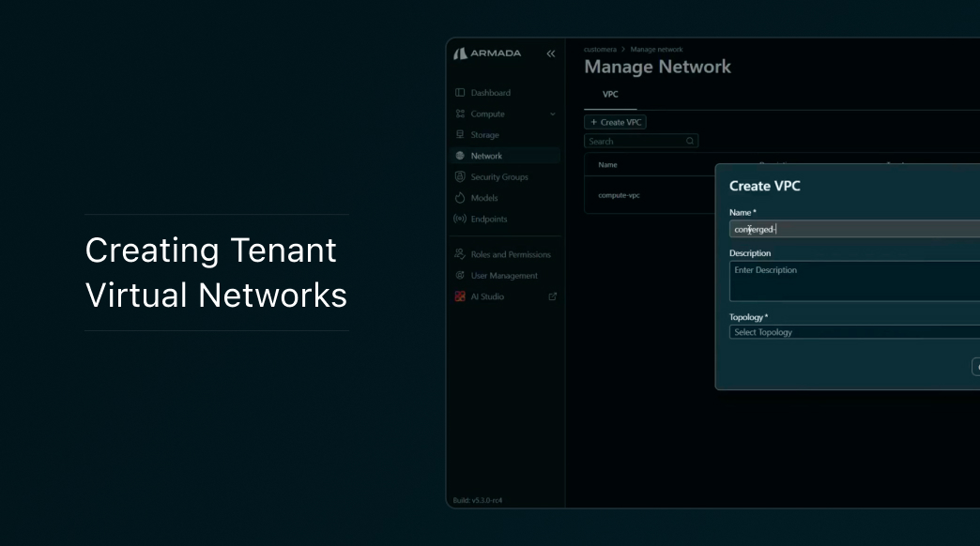Click the VPC Search field
Image resolution: width=980 pixels, height=546 pixels.
click(640, 141)
